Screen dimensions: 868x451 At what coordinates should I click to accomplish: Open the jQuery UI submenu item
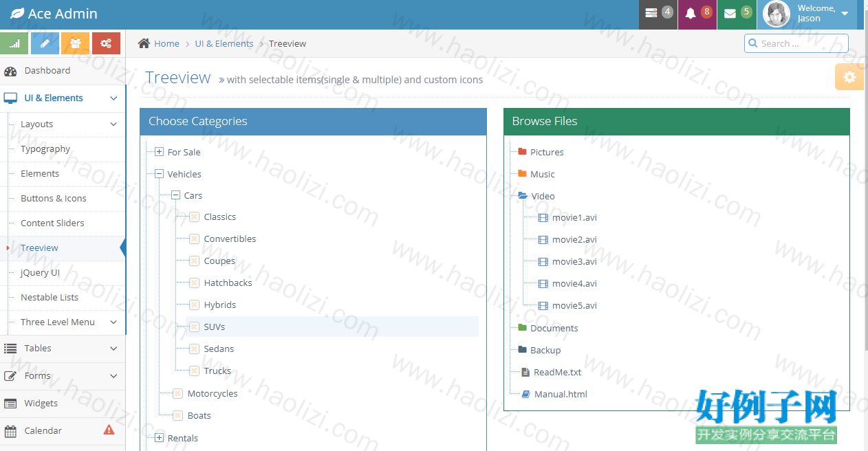coord(67,273)
